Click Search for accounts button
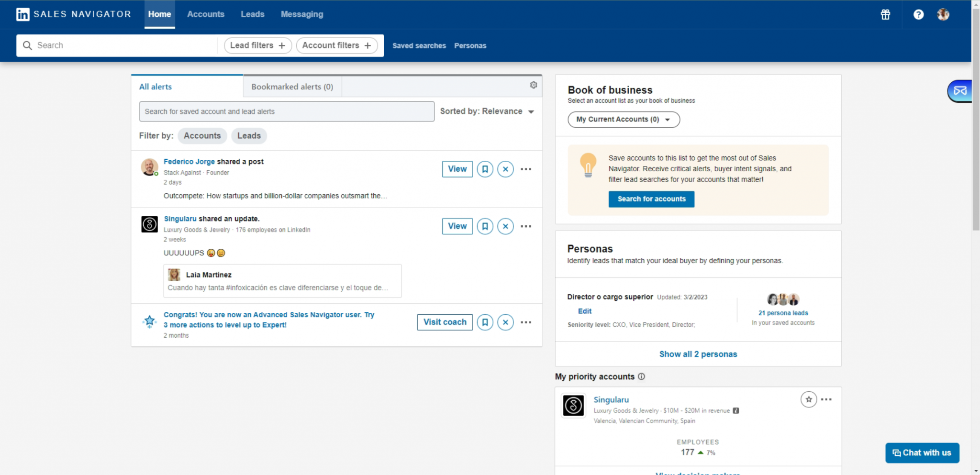 click(651, 199)
